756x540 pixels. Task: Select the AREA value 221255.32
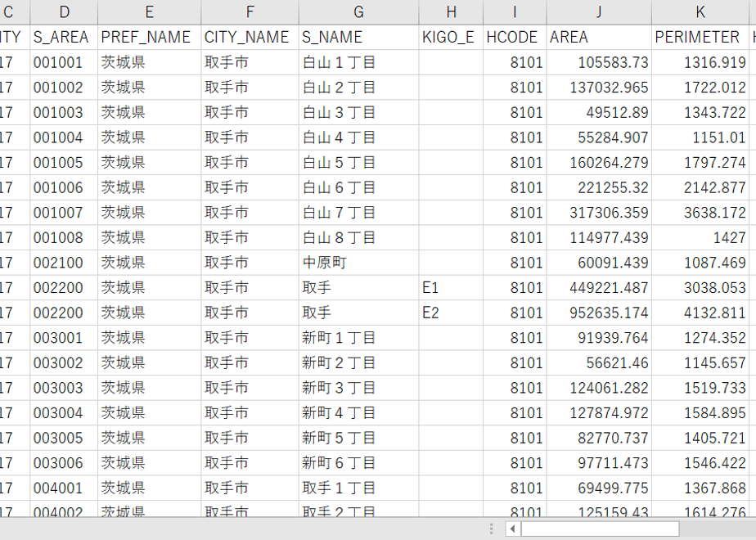click(599, 187)
